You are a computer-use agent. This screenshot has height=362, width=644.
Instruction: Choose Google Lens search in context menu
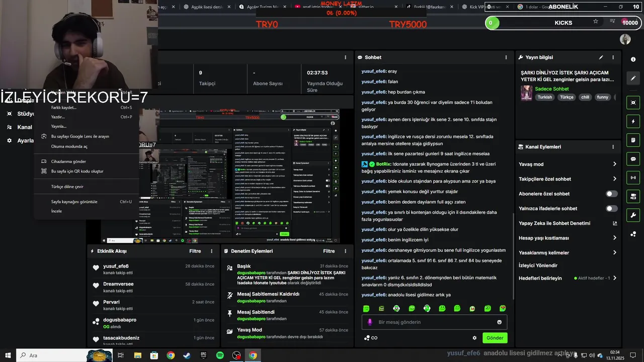(x=87, y=136)
